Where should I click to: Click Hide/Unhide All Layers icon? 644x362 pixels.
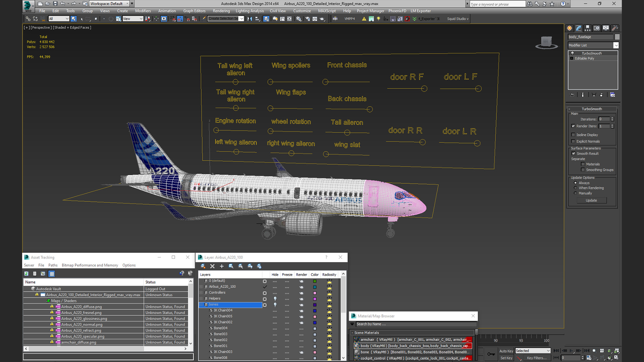tap(250, 266)
